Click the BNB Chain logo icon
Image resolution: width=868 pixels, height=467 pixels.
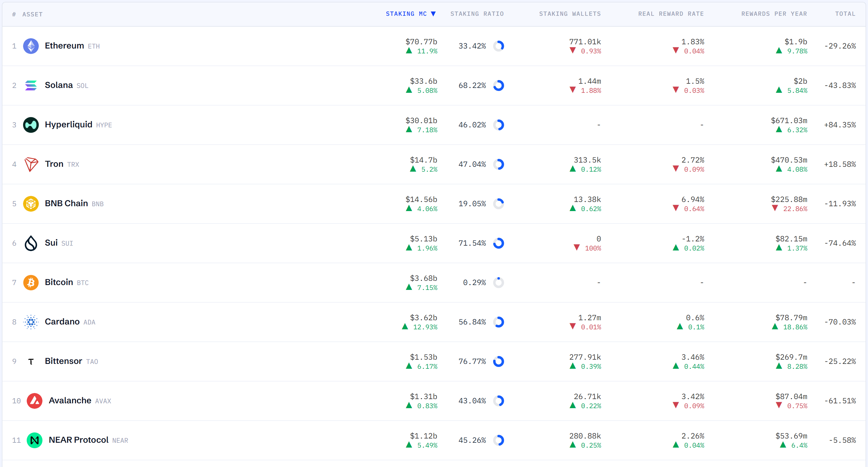31,203
